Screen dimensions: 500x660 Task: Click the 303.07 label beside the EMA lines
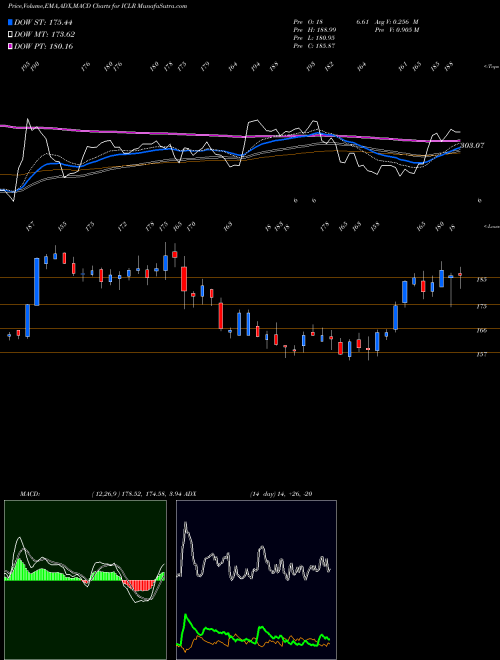tap(472, 145)
